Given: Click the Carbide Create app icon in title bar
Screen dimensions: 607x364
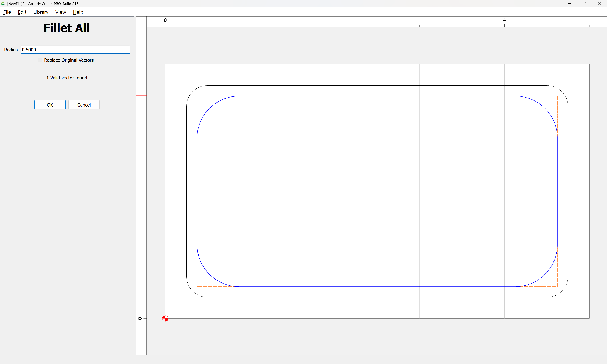Looking at the screenshot, I should [3, 4].
